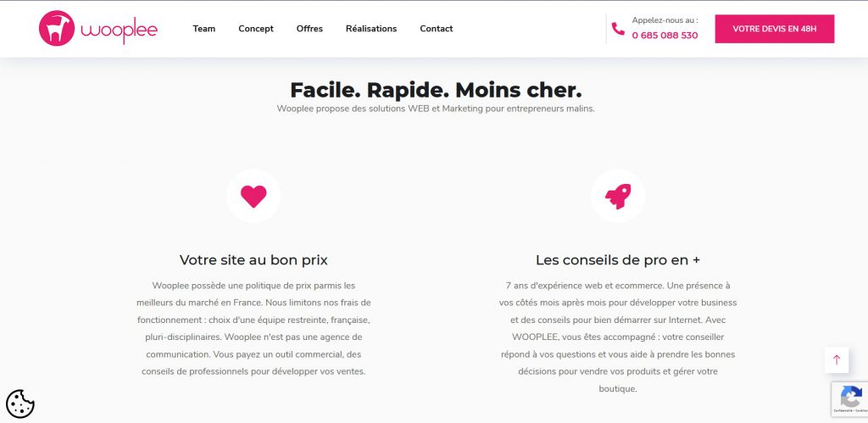This screenshot has height=423, width=868.
Task: Click the pink phone icon
Action: 618,29
